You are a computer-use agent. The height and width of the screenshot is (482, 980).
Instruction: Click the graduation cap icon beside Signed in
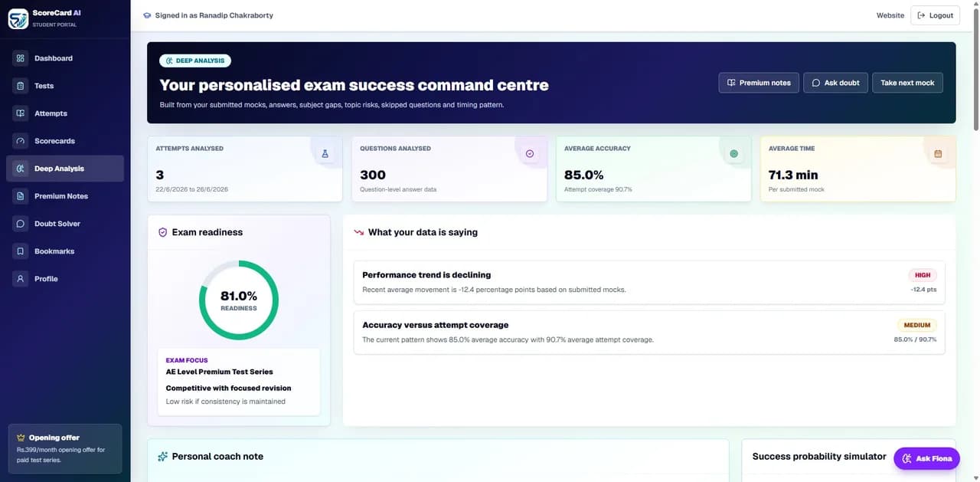[147, 15]
